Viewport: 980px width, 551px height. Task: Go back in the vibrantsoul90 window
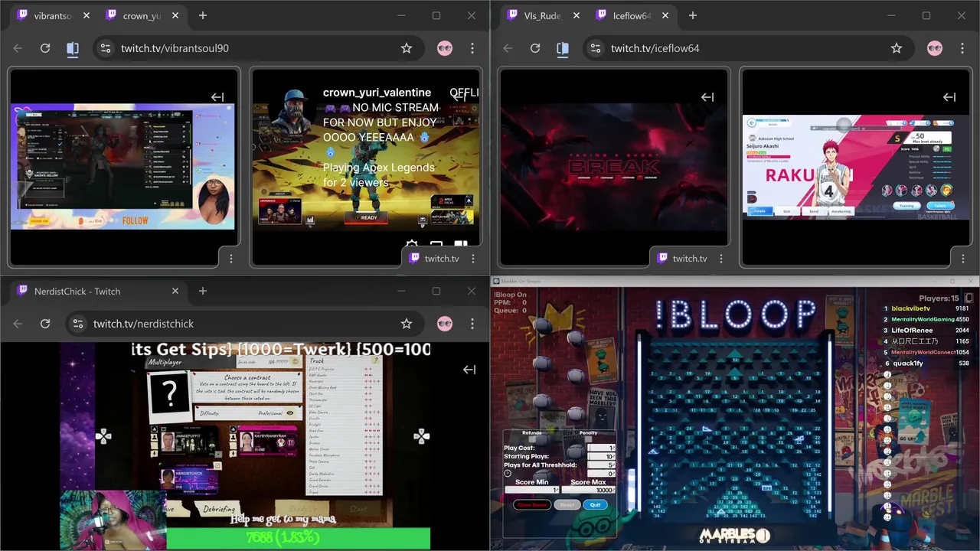18,48
